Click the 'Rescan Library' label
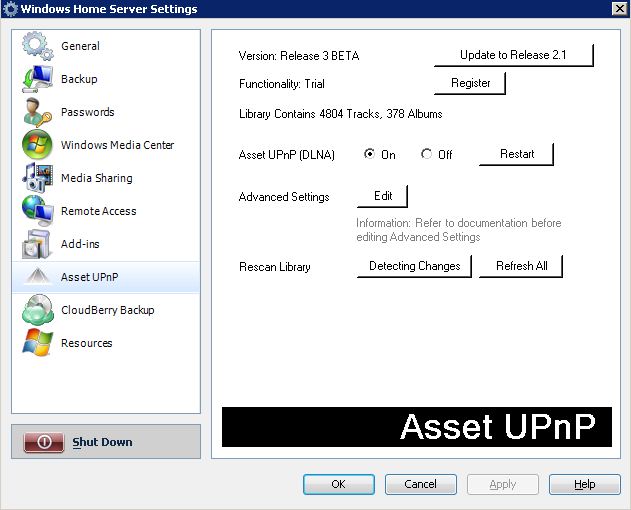The height and width of the screenshot is (510, 631). tap(274, 267)
